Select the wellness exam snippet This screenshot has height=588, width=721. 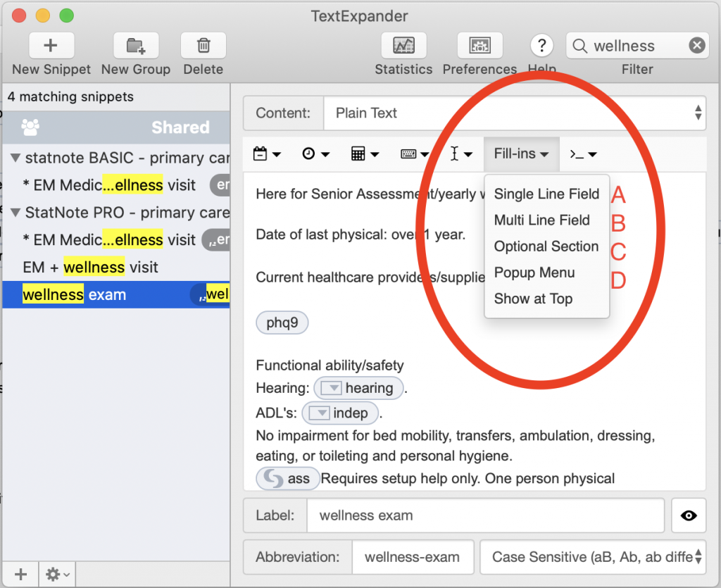point(116,294)
